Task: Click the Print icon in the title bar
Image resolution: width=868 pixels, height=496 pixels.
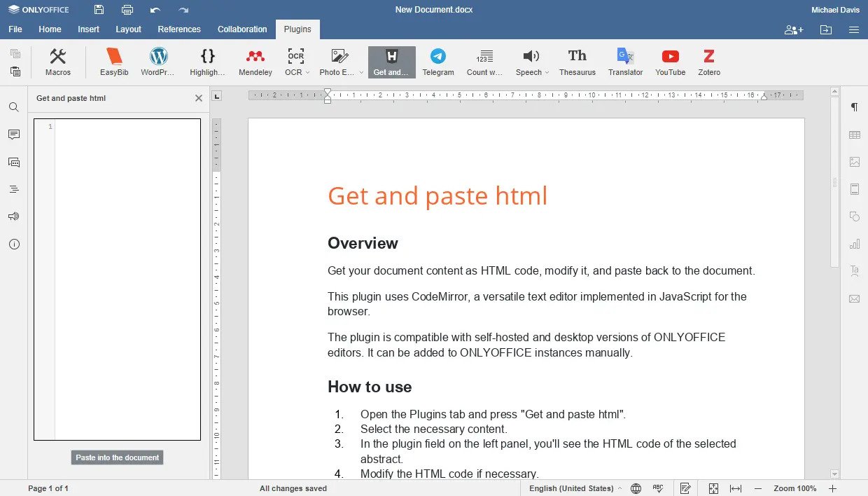Action: point(127,10)
